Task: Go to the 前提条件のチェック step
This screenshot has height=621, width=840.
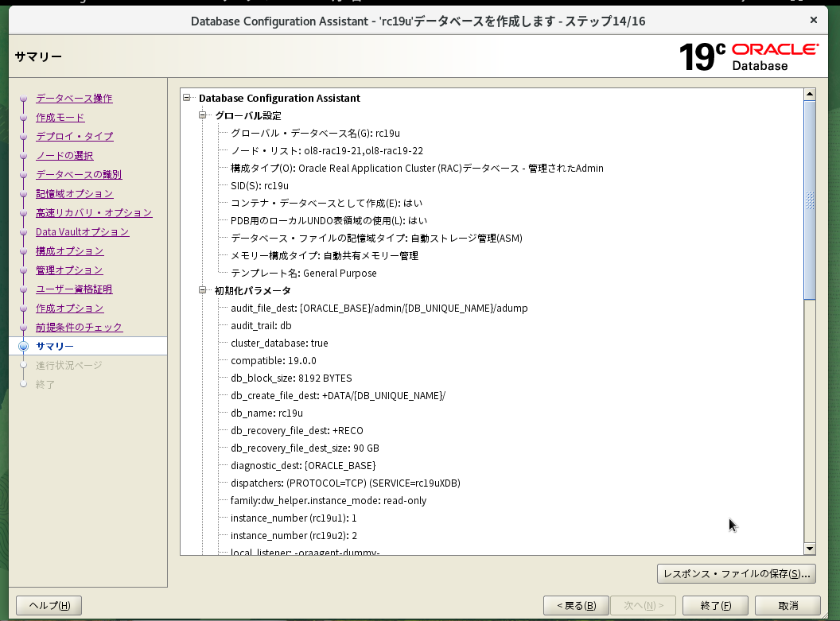Action: pos(80,327)
